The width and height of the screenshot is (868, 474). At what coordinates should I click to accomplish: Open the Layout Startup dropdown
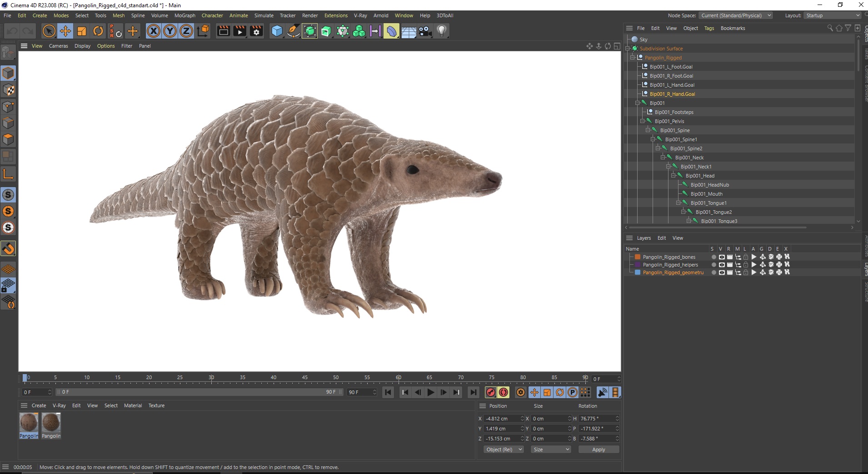pyautogui.click(x=832, y=15)
